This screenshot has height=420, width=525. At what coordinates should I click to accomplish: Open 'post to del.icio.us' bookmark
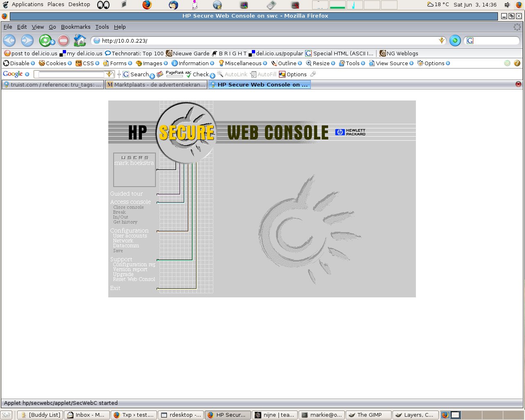coord(31,53)
